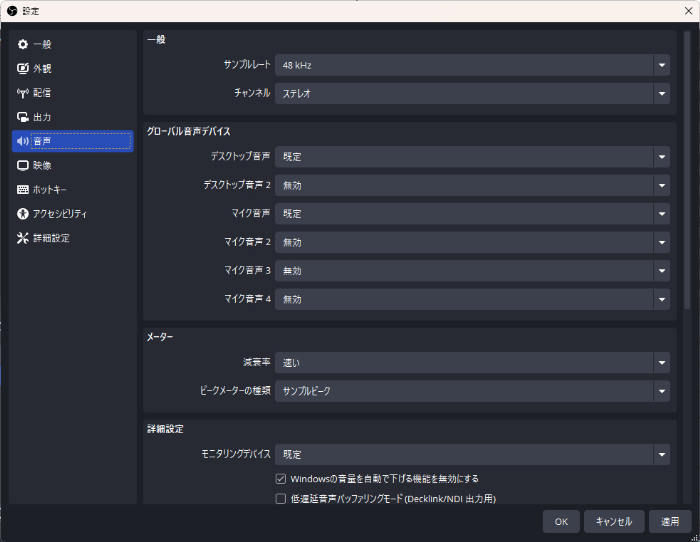700x542 pixels.
Task: Open the デスクトップ音声 device dropdown
Action: (x=472, y=157)
